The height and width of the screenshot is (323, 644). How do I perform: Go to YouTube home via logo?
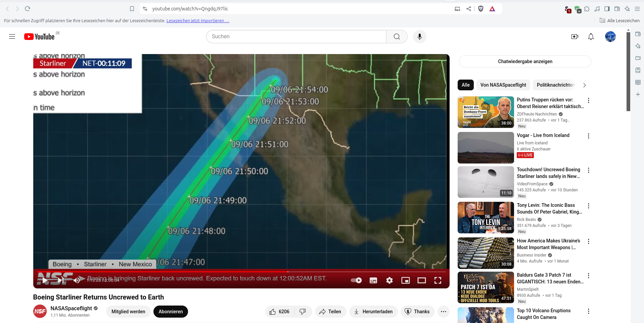39,37
